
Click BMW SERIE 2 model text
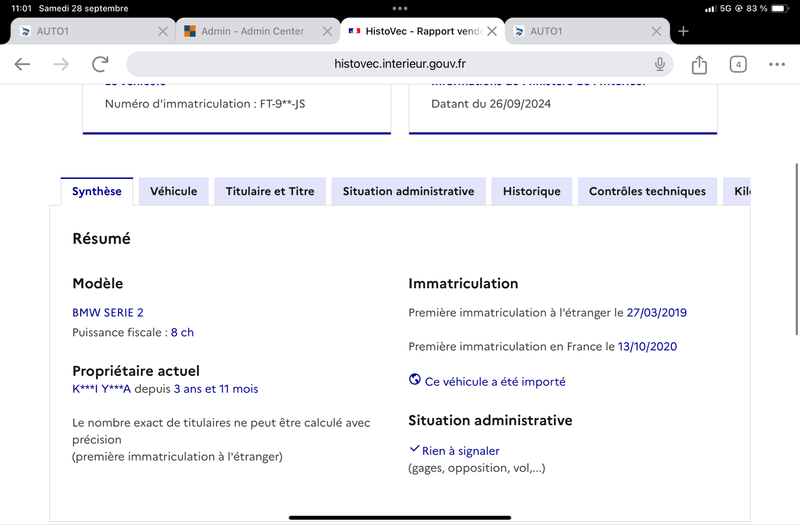(108, 312)
